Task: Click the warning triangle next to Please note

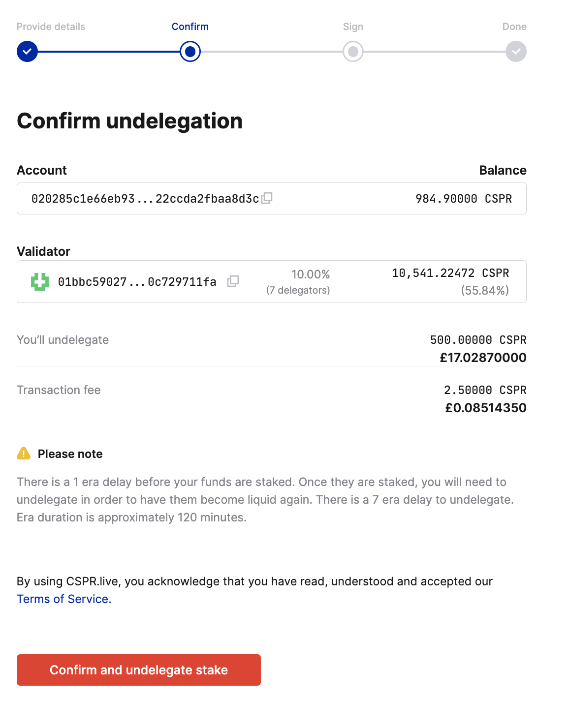Action: pyautogui.click(x=24, y=454)
